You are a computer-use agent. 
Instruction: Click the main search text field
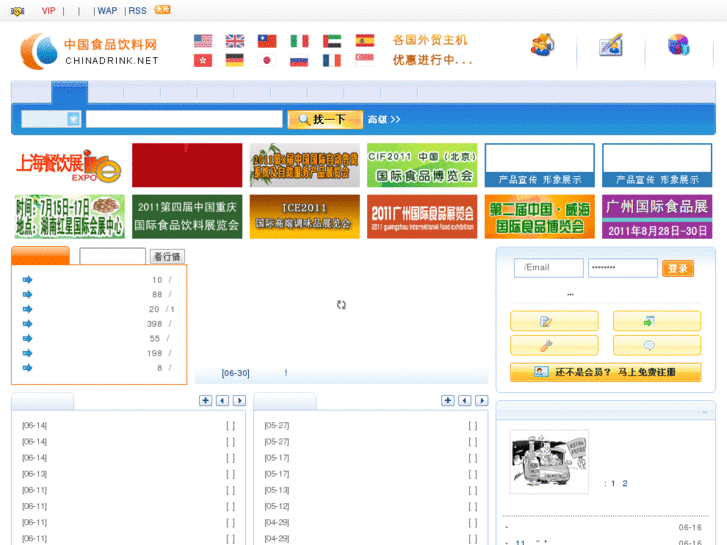[x=184, y=119]
